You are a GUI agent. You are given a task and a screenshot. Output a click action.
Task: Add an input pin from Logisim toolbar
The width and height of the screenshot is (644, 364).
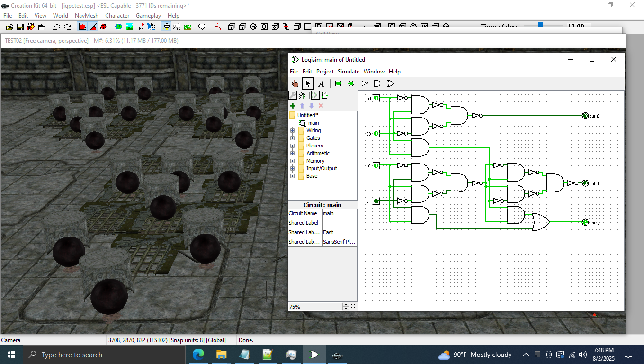pos(338,83)
